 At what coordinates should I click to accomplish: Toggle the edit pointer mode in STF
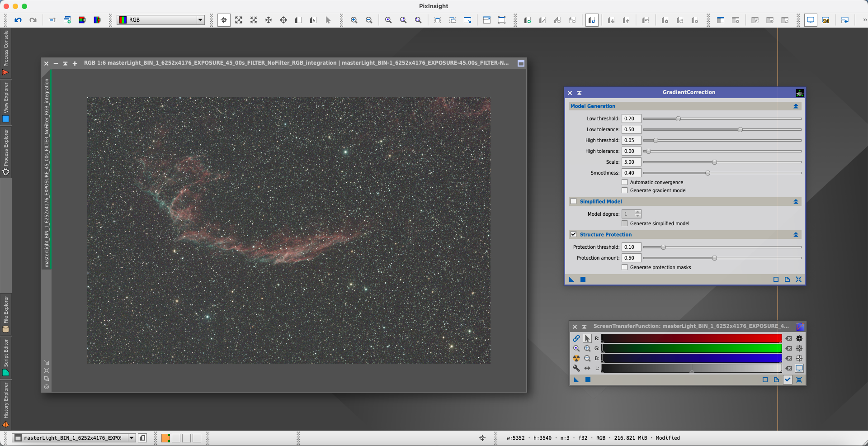[587, 338]
